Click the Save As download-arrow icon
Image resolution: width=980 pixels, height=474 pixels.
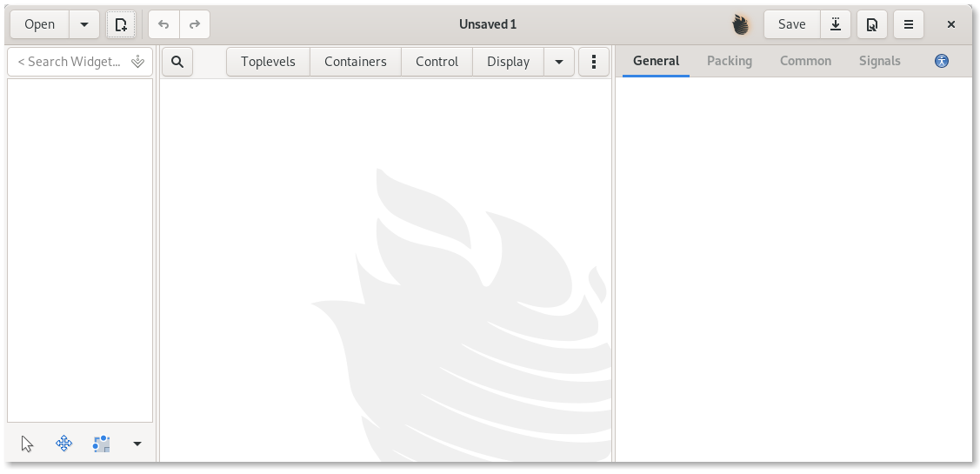[x=835, y=24]
